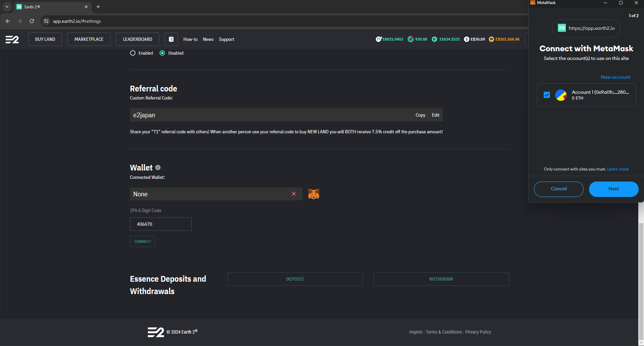Reload the Earth 2 page
The height and width of the screenshot is (346, 644).
[32, 21]
